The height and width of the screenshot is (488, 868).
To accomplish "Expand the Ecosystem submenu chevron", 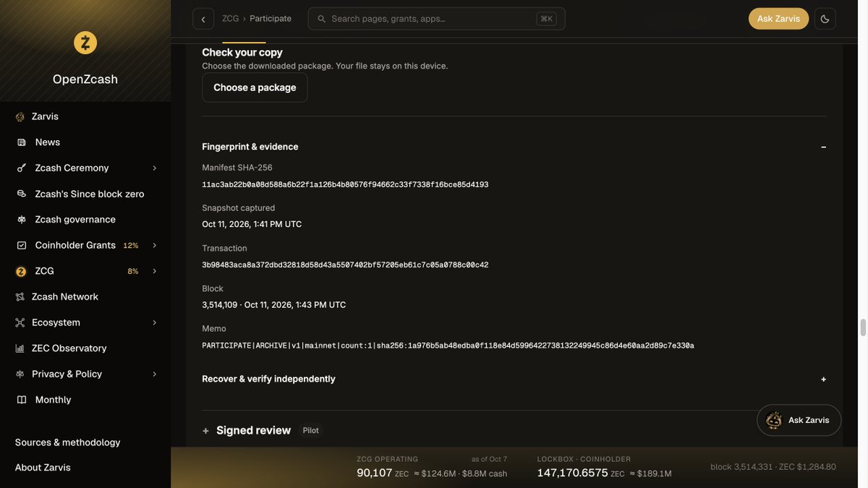I will (x=155, y=322).
